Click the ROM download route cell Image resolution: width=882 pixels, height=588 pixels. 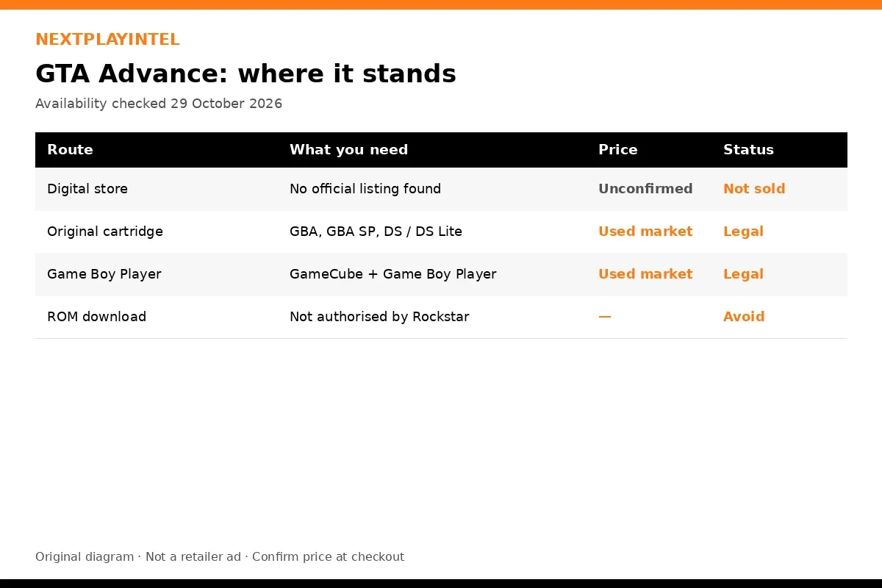pos(96,317)
